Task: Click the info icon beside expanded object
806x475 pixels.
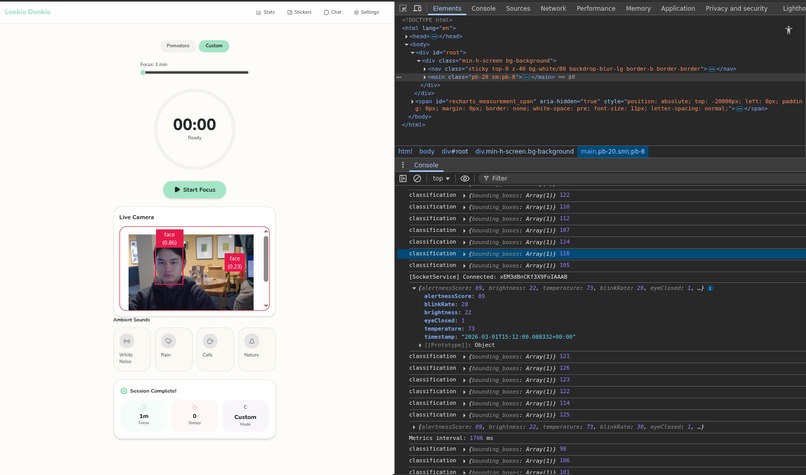Action: click(x=710, y=288)
